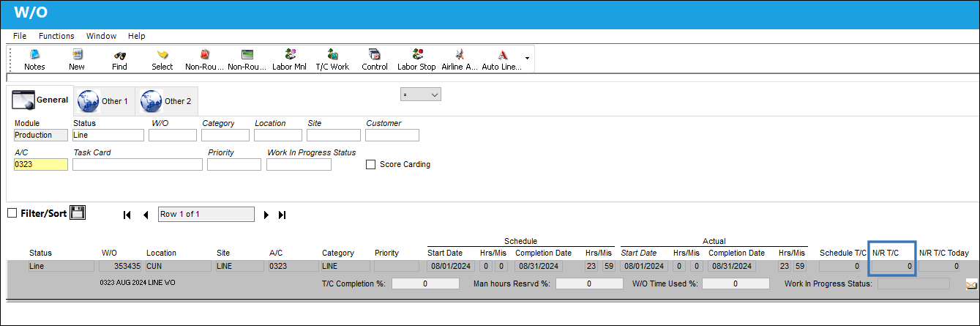Open T/C Work toolbar icon

pyautogui.click(x=332, y=59)
